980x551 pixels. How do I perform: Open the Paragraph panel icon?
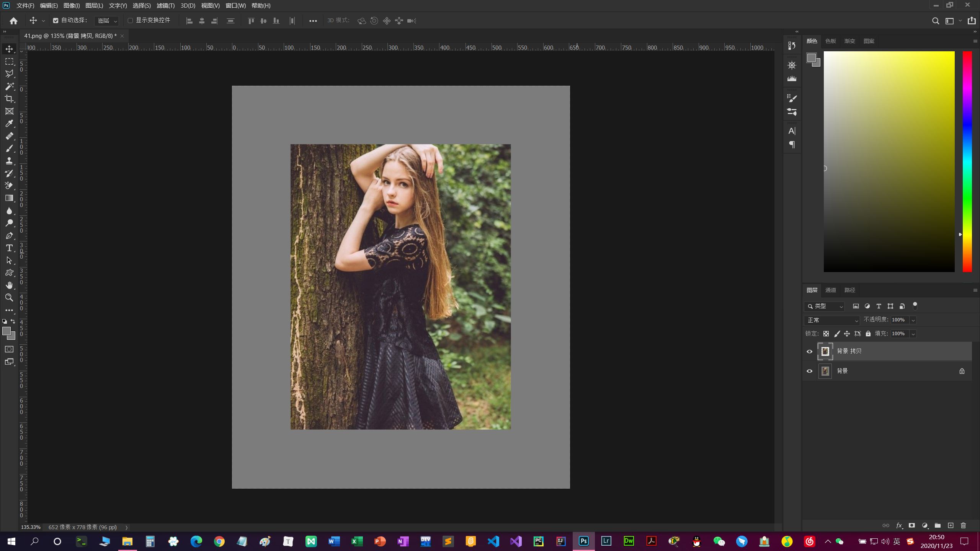click(792, 145)
